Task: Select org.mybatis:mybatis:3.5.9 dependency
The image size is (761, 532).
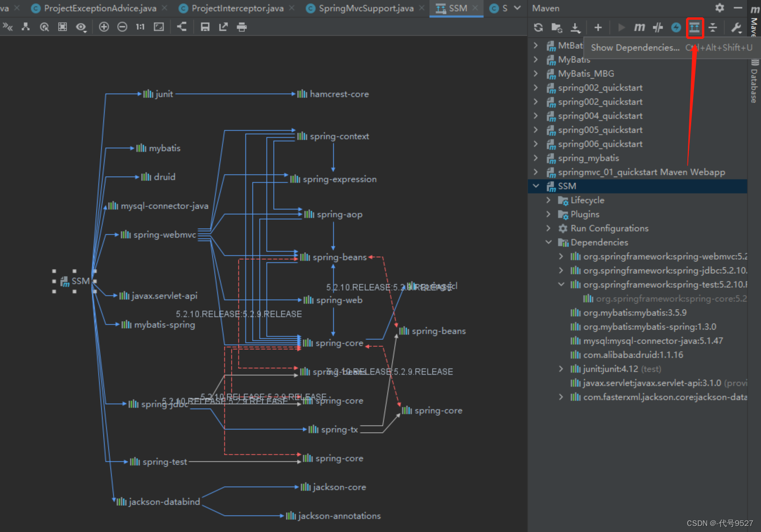Action: (635, 313)
